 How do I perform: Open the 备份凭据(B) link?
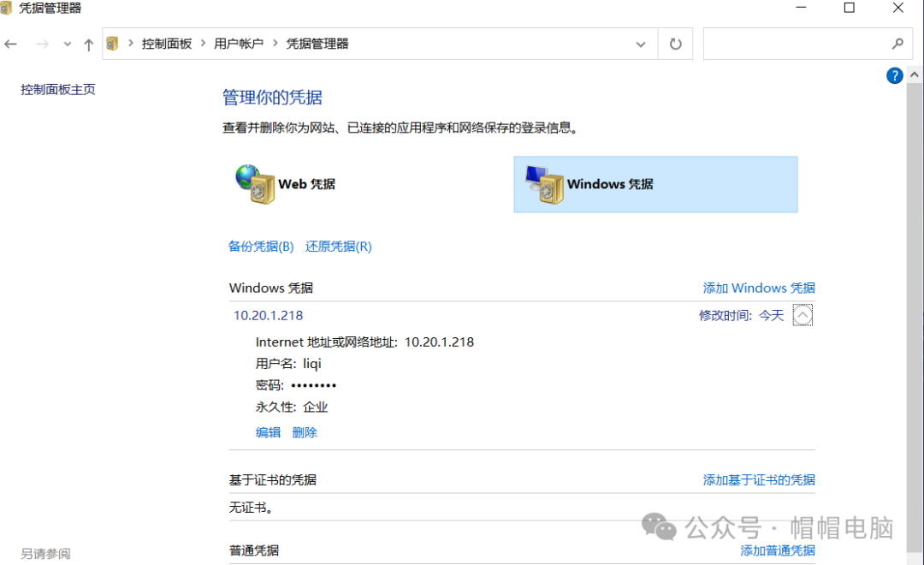point(261,247)
